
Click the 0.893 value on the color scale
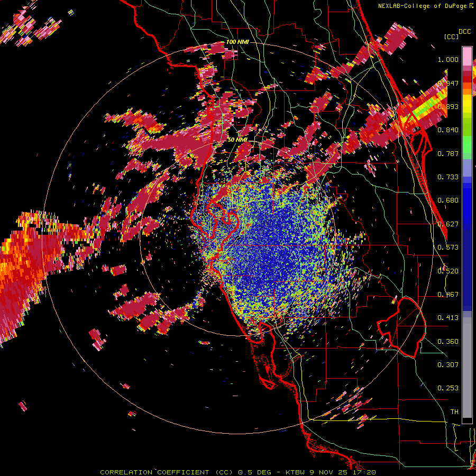[x=448, y=106]
